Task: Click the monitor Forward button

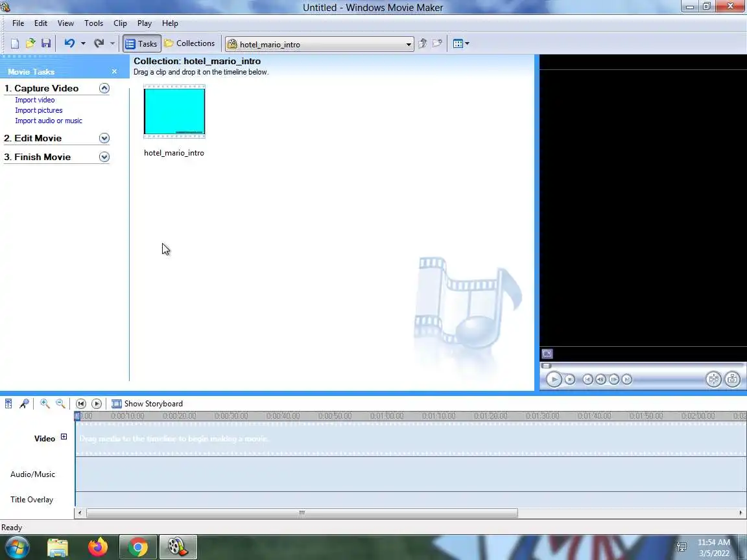Action: tap(627, 380)
